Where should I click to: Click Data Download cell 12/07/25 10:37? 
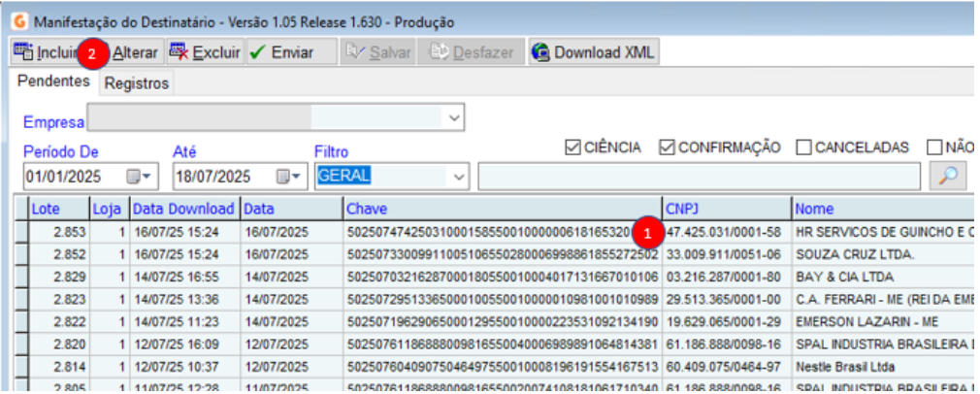click(x=184, y=367)
